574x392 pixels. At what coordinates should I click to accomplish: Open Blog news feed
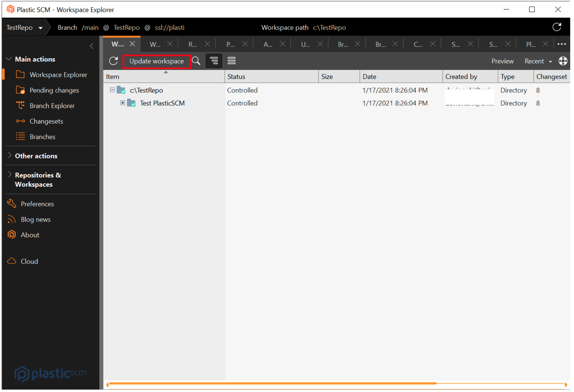click(x=29, y=220)
